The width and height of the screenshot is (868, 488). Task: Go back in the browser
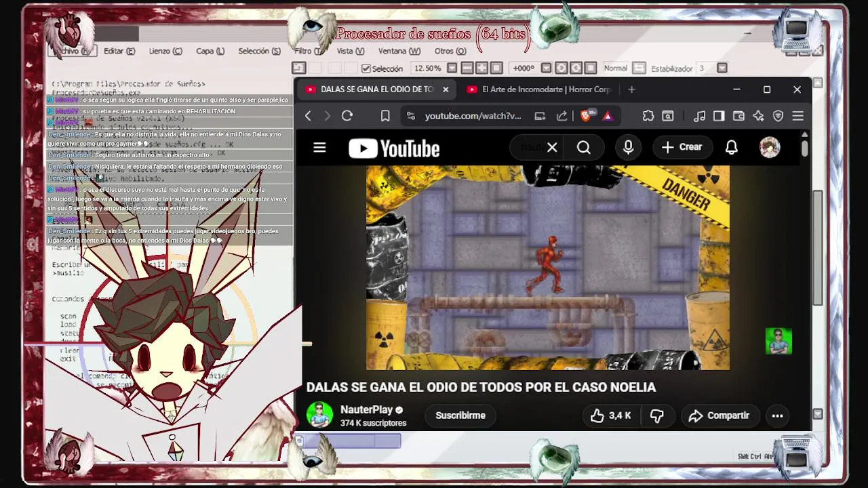pos(308,116)
